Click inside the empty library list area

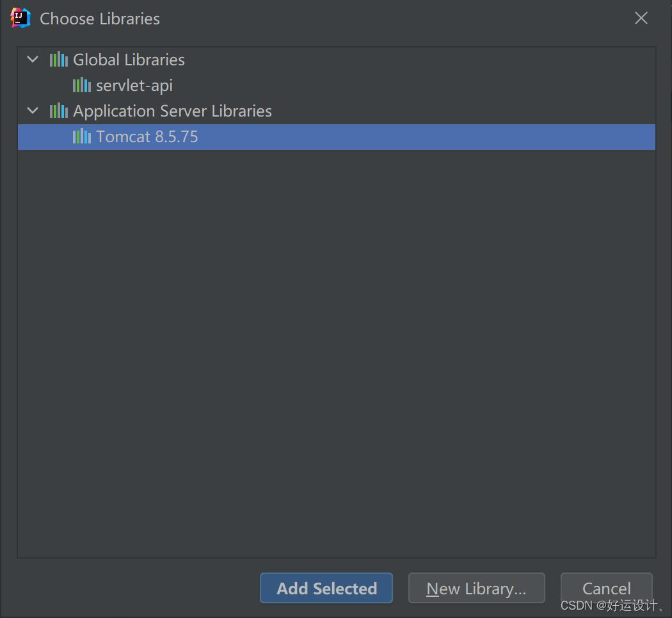click(336, 352)
